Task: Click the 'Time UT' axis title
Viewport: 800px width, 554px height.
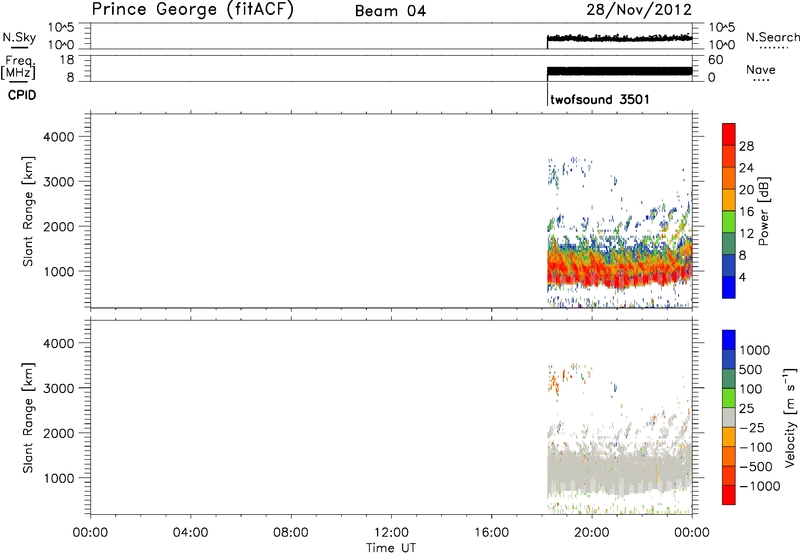Action: click(391, 548)
